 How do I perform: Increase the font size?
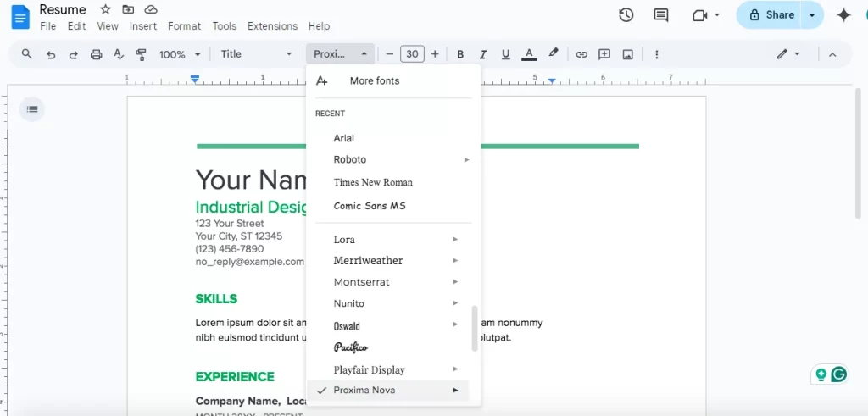435,54
